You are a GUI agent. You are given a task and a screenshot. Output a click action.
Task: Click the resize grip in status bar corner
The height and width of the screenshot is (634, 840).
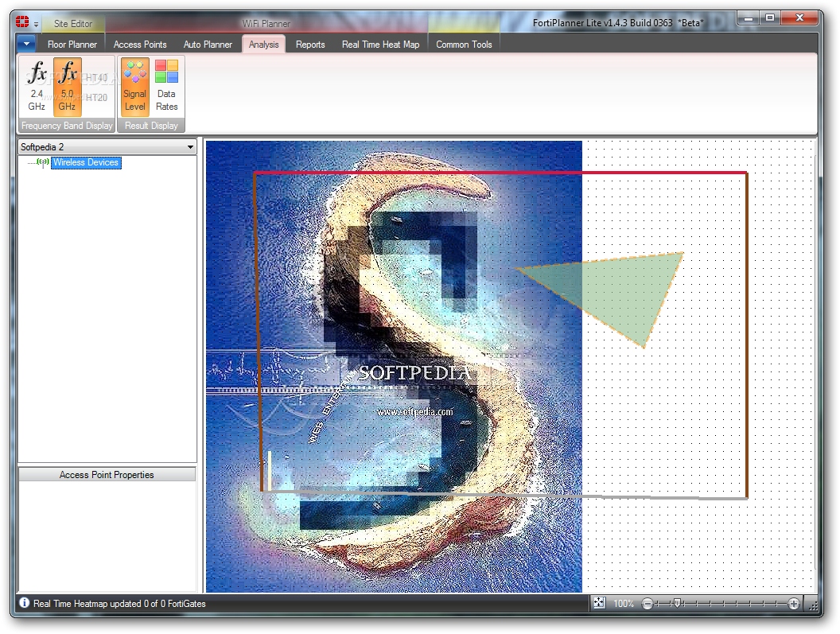point(813,605)
